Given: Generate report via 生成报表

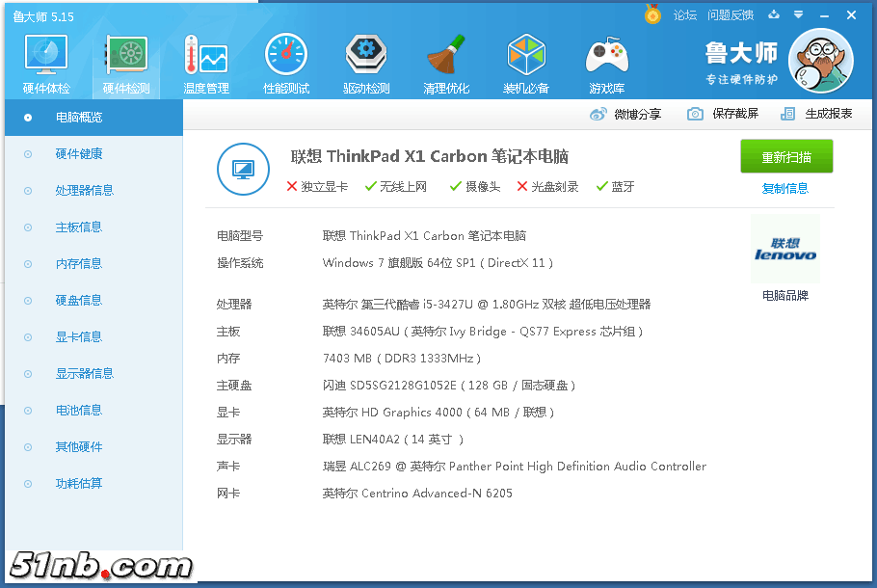Looking at the screenshot, I should tap(817, 114).
